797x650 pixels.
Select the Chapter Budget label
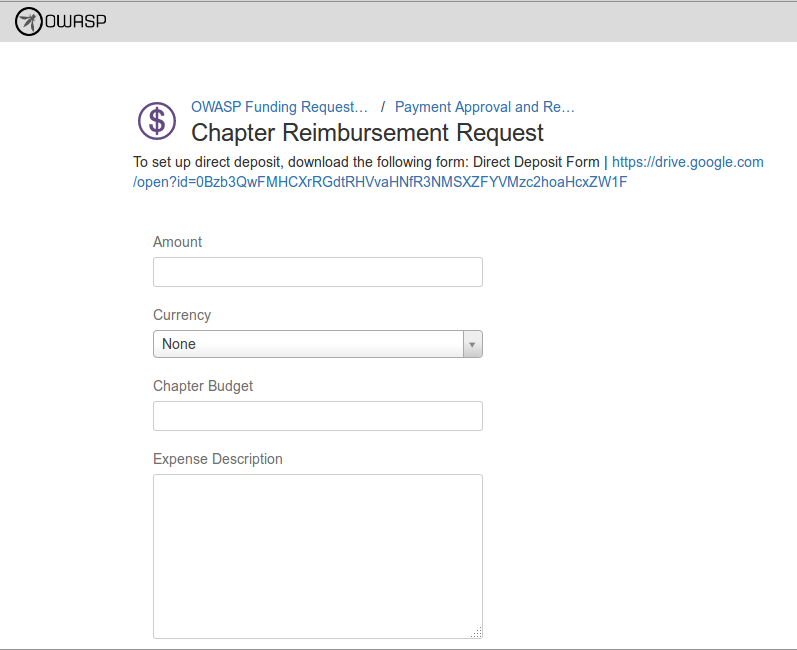point(203,386)
